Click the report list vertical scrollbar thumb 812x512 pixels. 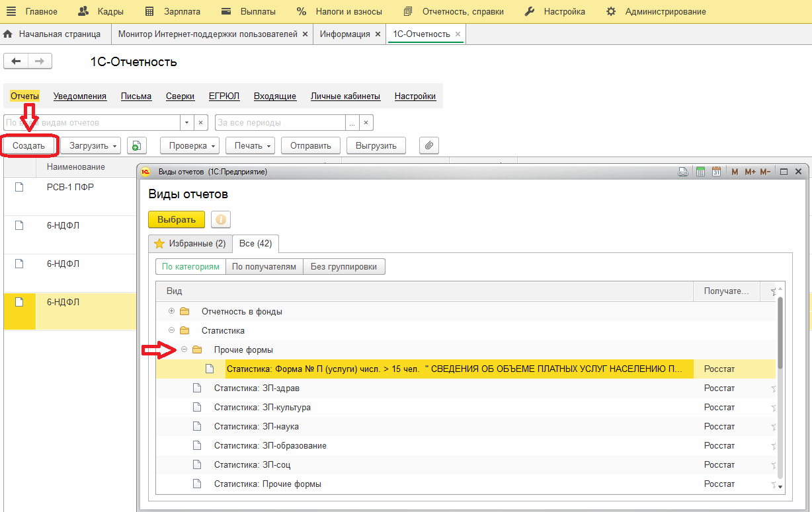coord(780,333)
